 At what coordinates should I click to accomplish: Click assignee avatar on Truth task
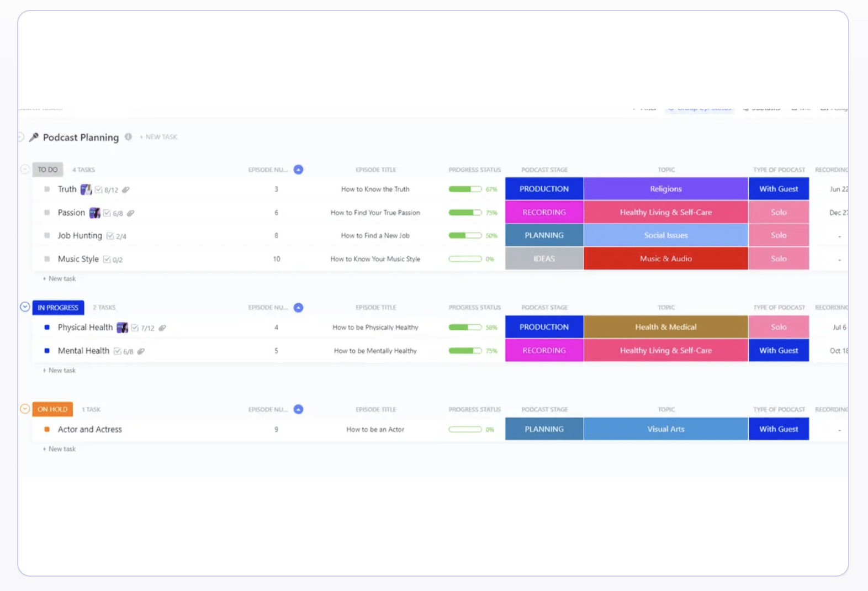pos(86,189)
